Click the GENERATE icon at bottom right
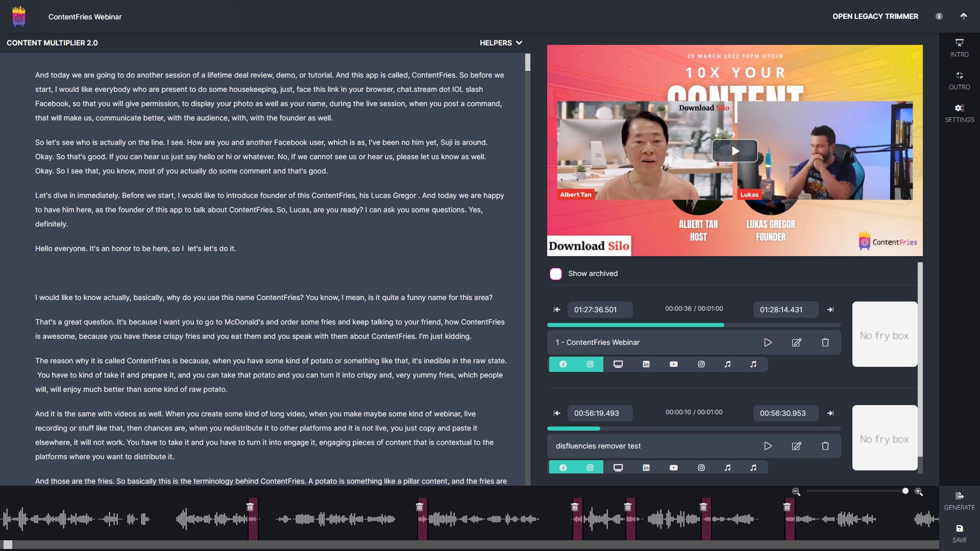980x551 pixels. pyautogui.click(x=959, y=500)
